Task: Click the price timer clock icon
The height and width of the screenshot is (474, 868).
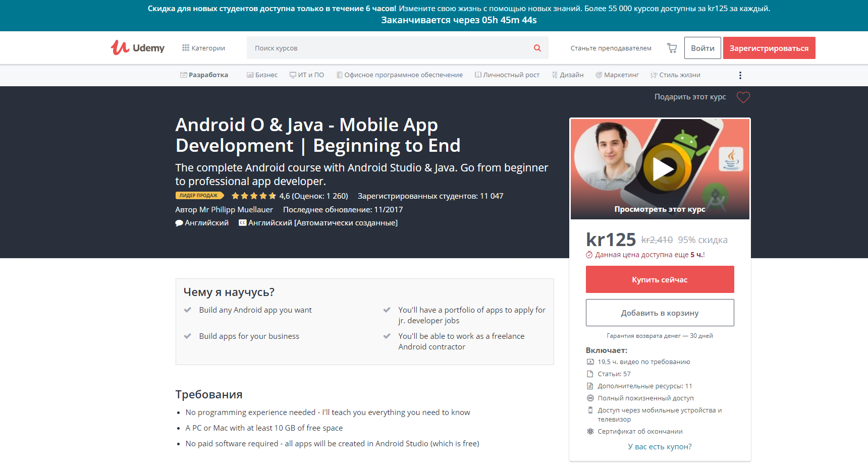Action: (x=589, y=255)
